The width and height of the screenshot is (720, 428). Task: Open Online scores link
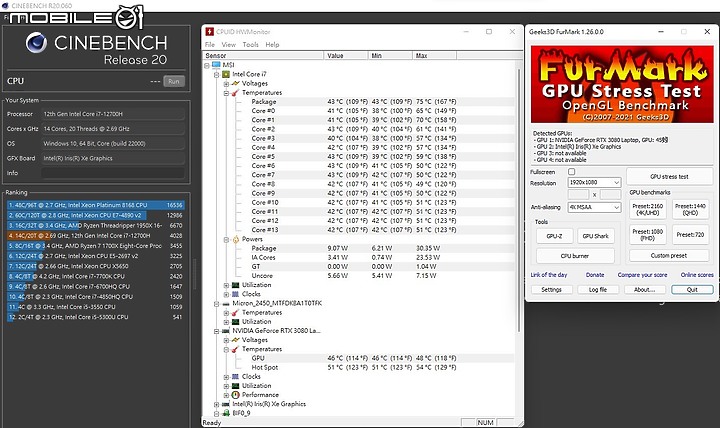697,275
